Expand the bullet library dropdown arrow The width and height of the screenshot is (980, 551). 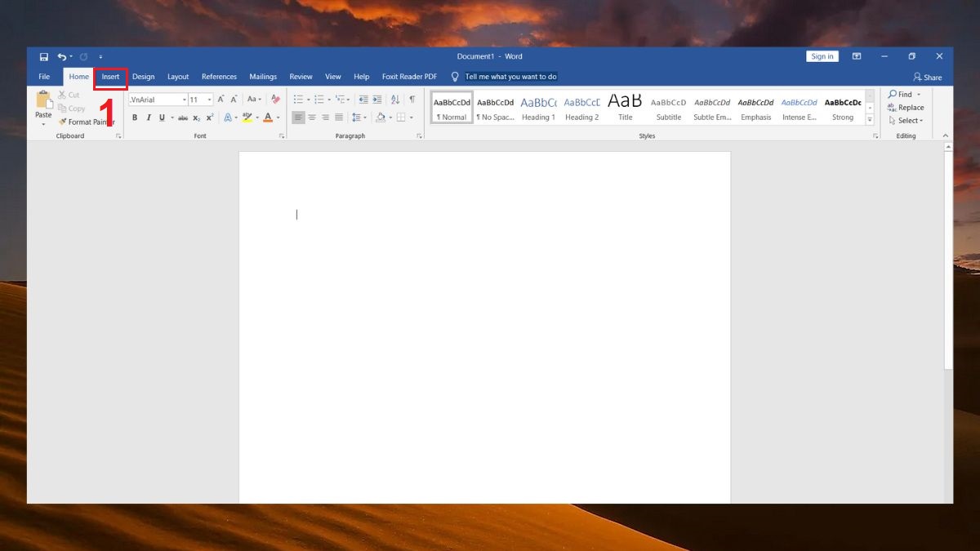[x=308, y=100]
